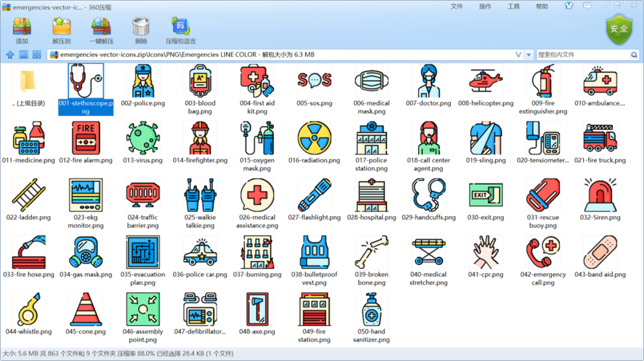Select the 025-walkie talkie.png file
This screenshot has height=361, width=644.
200,204
